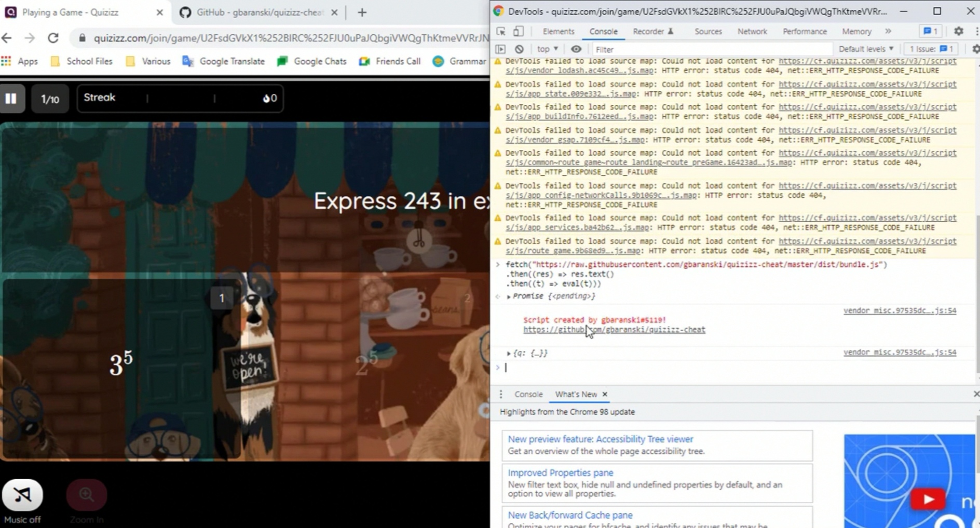Toggle the device toolbar icon

pos(518,32)
